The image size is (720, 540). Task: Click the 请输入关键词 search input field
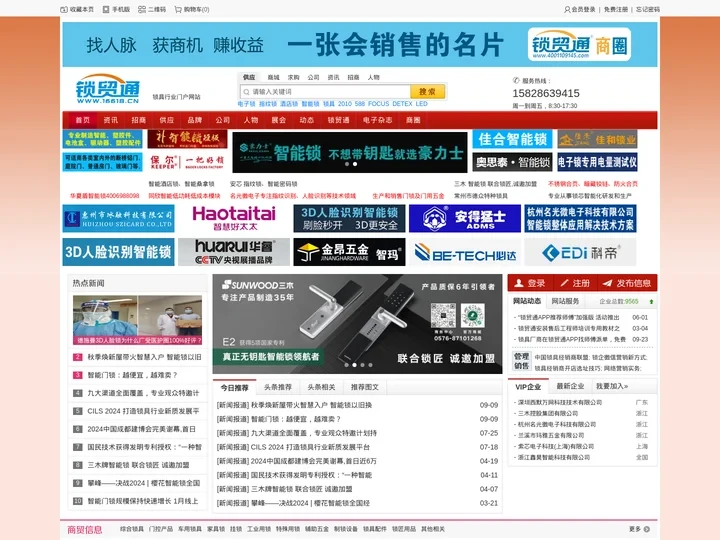(x=325, y=92)
